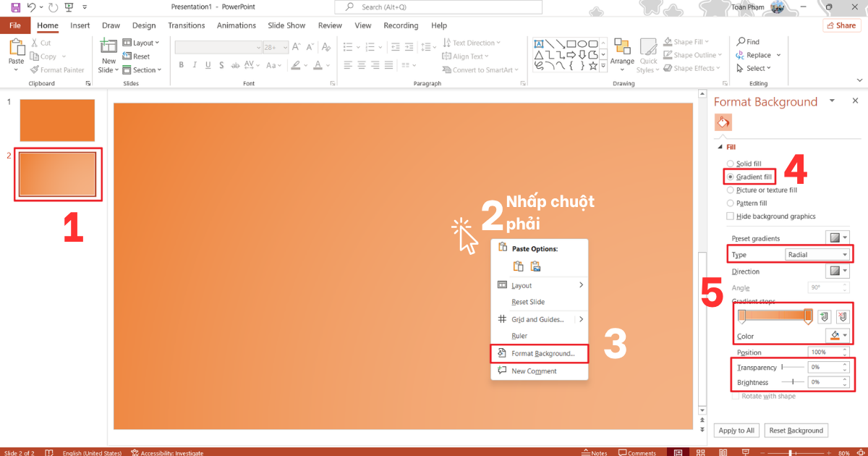
Task: Add a gradient stop button
Action: (824, 316)
